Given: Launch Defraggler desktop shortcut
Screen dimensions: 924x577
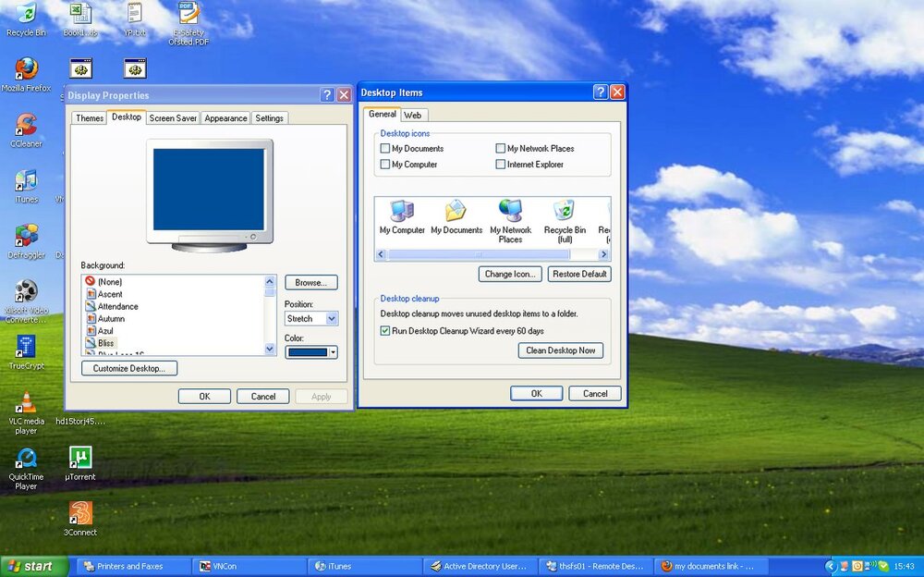Looking at the screenshot, I should 26,241.
